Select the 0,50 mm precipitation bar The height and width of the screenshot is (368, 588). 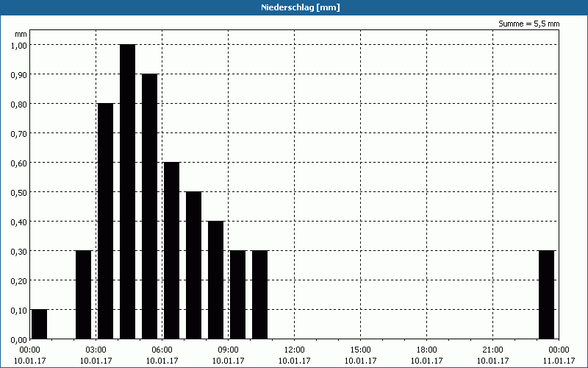point(194,265)
